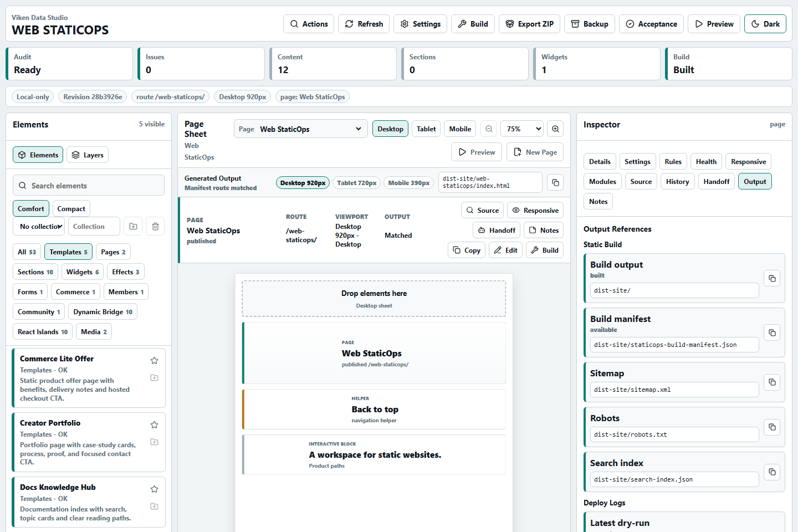Create new collection folder icon
798x532 pixels.
tap(133, 226)
